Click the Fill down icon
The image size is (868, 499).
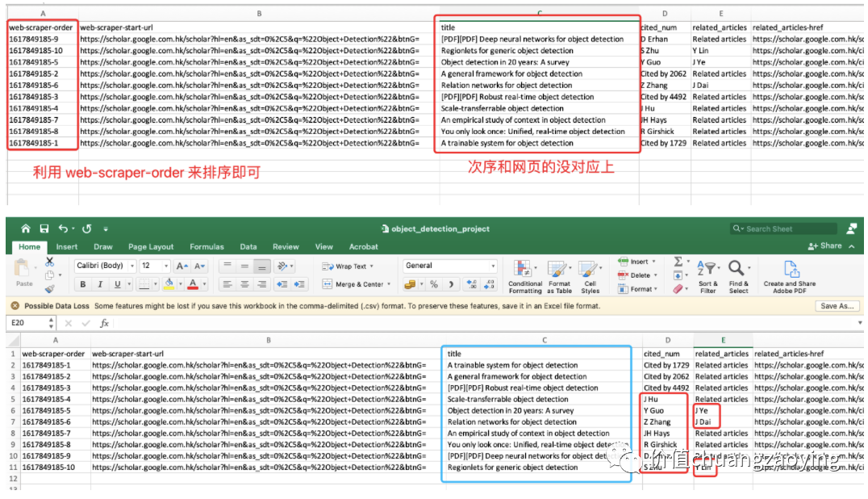tap(678, 275)
